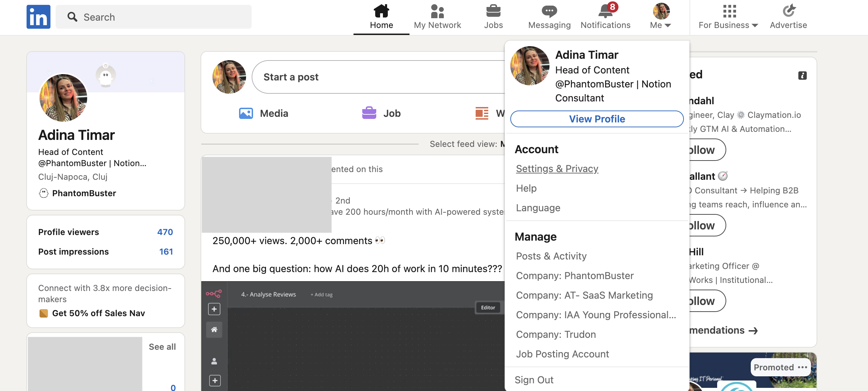Open Job Posting Account
This screenshot has height=391, width=868.
coord(563,354)
